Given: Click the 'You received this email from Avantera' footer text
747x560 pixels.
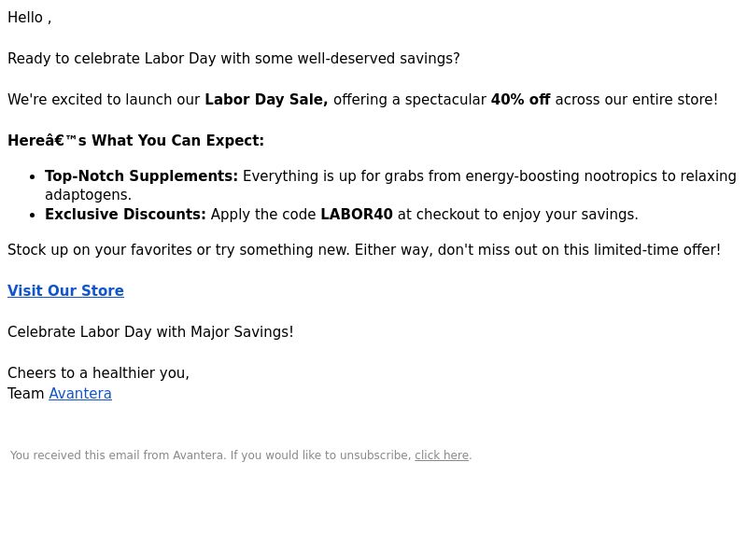Looking at the screenshot, I should tap(118, 455).
